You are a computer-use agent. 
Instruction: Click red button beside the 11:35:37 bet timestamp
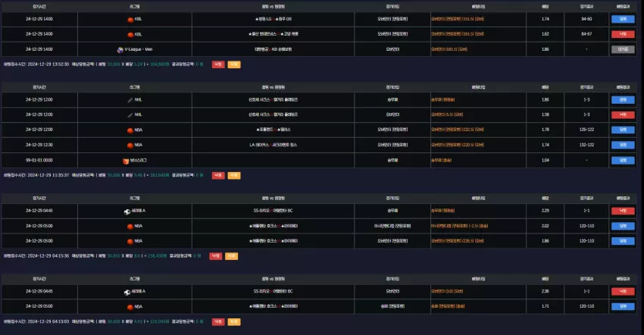click(218, 176)
